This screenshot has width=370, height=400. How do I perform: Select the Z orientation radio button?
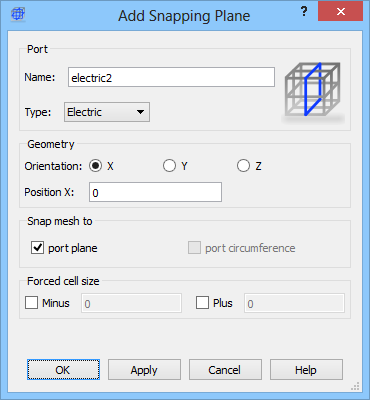(243, 166)
